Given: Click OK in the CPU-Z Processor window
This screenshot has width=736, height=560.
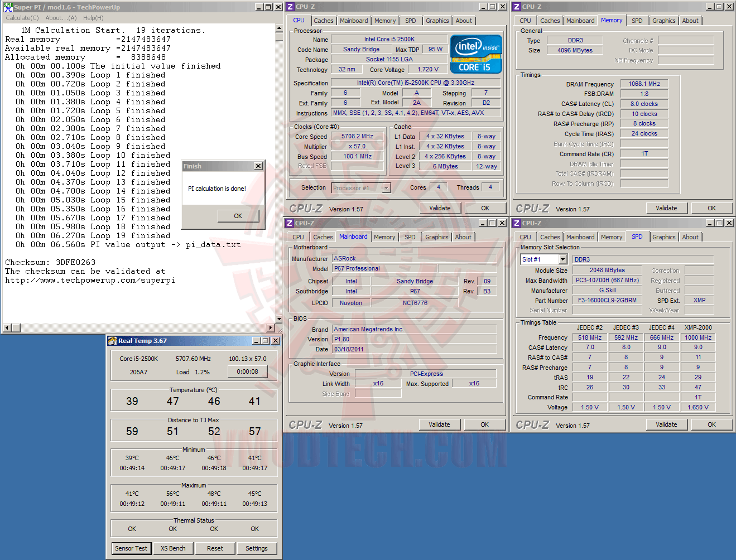Looking at the screenshot, I should tap(485, 208).
